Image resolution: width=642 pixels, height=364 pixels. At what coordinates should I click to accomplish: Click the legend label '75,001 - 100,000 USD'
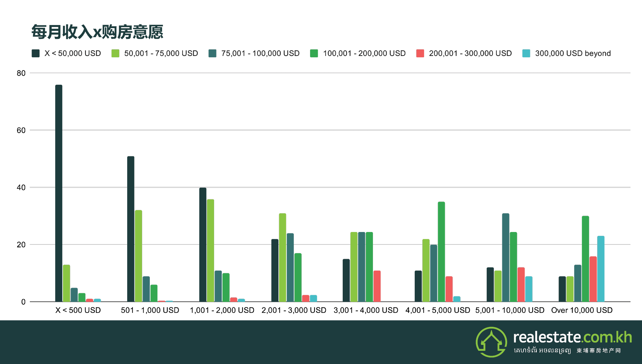click(260, 53)
